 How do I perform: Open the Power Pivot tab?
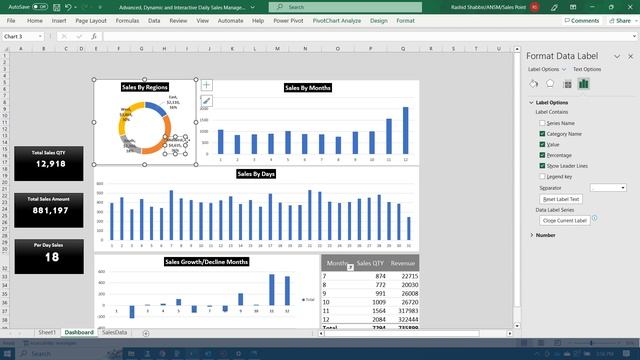(288, 20)
